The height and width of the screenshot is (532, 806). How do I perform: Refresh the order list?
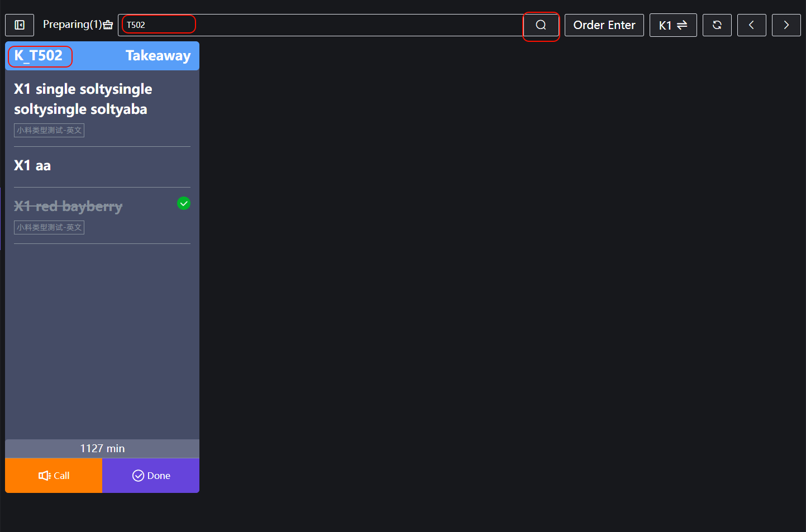pos(717,25)
